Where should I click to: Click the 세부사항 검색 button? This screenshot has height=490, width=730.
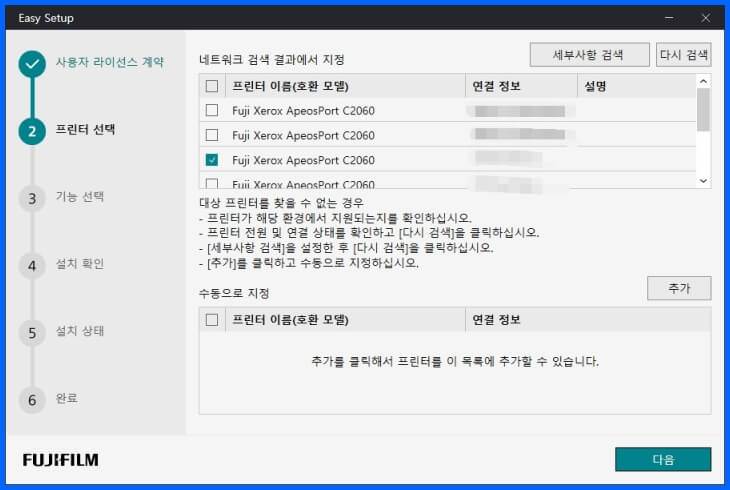pos(589,55)
